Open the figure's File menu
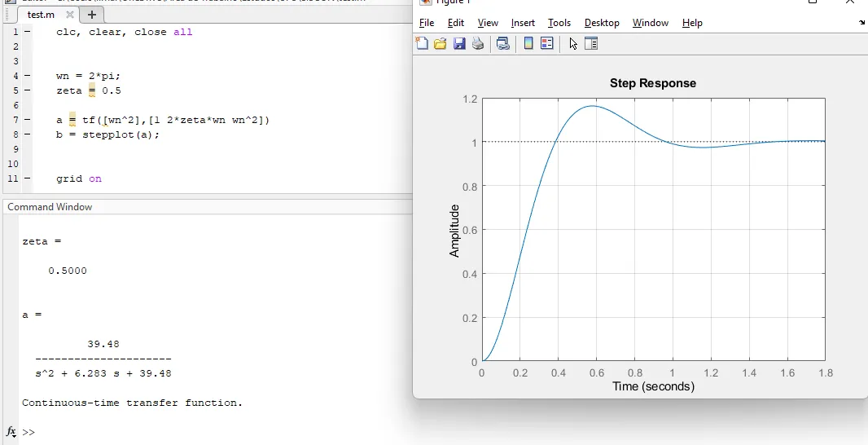 (426, 23)
